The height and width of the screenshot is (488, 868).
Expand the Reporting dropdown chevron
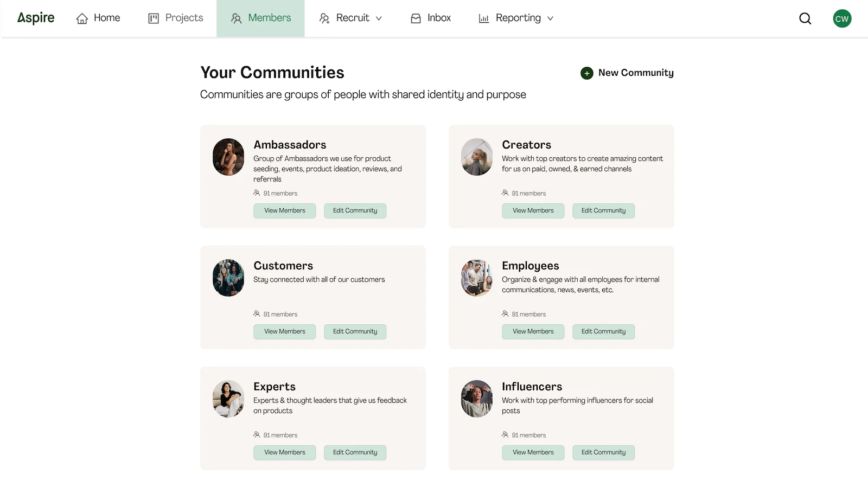(x=550, y=18)
